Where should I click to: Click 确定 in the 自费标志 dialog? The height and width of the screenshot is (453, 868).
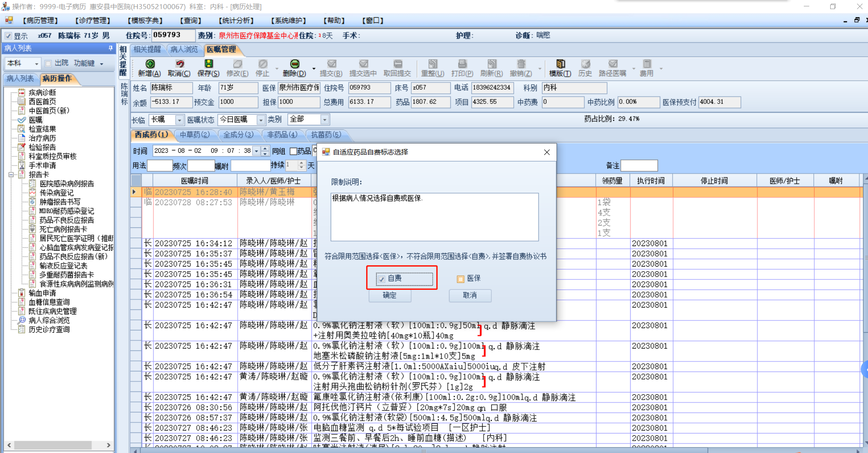point(389,295)
